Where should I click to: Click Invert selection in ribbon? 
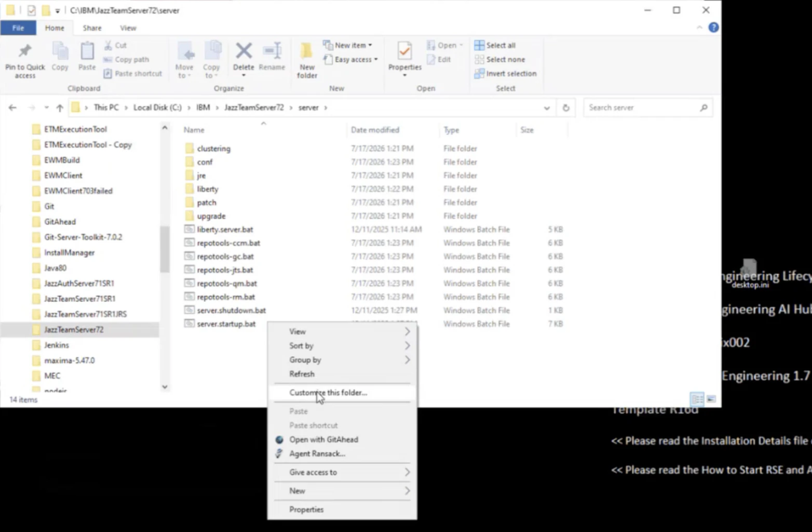[506, 74]
